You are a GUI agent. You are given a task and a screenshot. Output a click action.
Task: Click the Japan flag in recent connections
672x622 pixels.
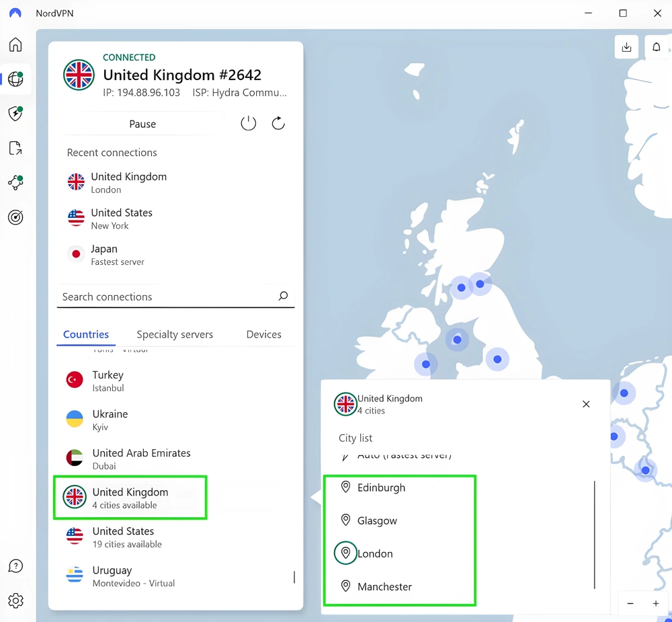click(x=76, y=254)
